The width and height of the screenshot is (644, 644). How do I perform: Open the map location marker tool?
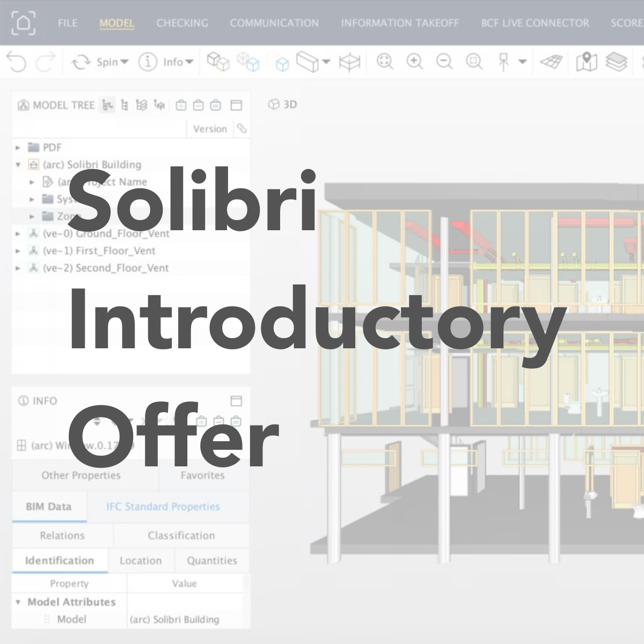pos(586,62)
